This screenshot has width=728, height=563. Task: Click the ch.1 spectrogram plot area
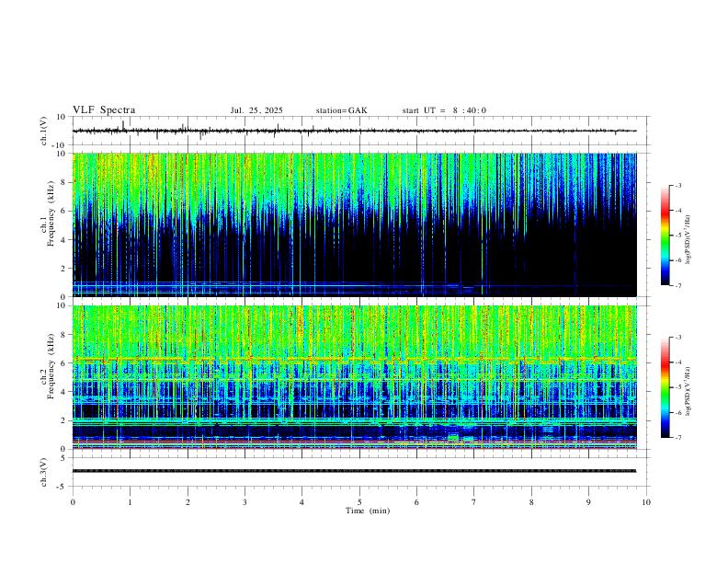tap(355, 224)
